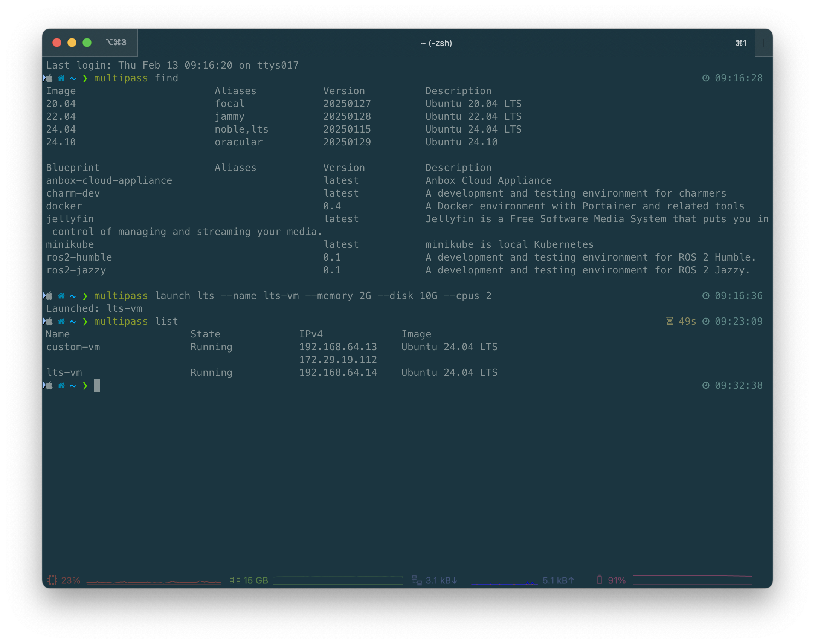Click the new tab plus button
This screenshot has width=815, height=644.
(763, 43)
